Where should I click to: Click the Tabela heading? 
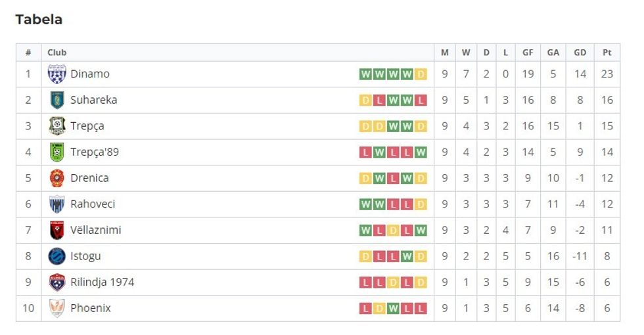coord(39,20)
